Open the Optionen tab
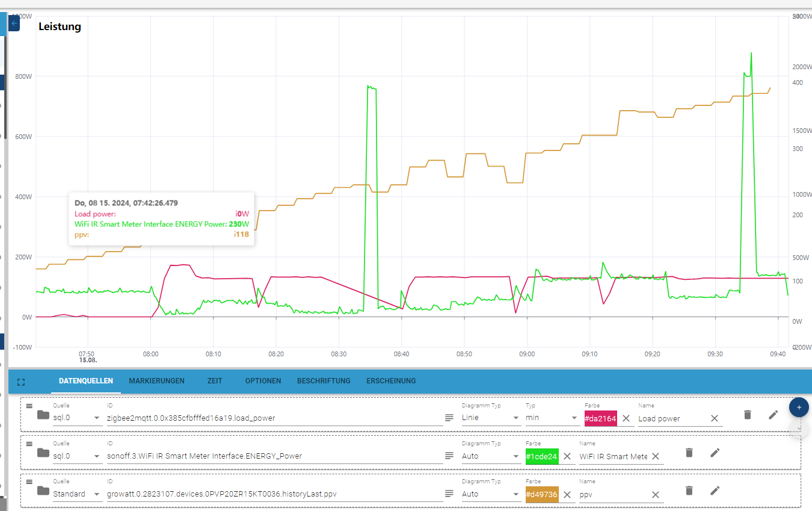812x511 pixels. pyautogui.click(x=263, y=381)
